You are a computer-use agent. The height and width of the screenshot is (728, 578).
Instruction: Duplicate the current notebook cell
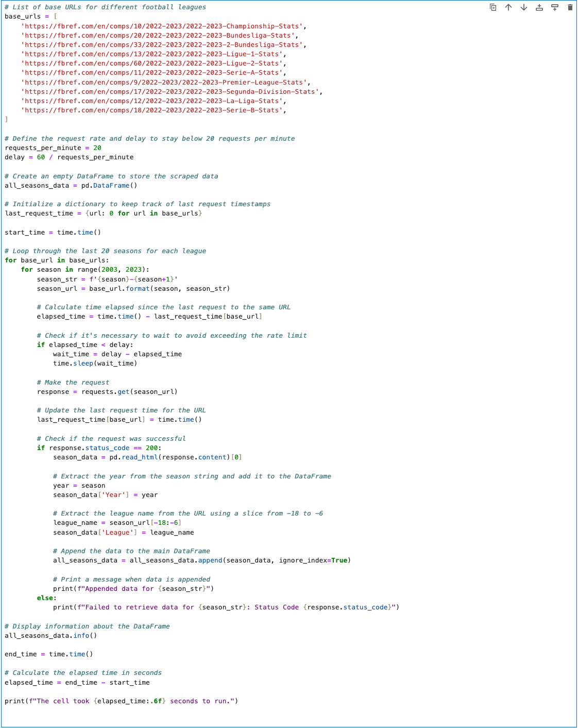[492, 8]
